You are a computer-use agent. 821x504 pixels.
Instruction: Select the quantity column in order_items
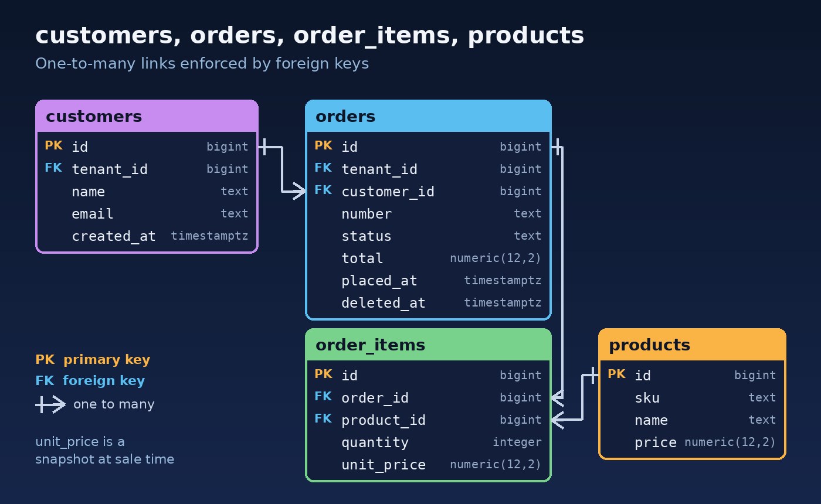[x=428, y=442]
